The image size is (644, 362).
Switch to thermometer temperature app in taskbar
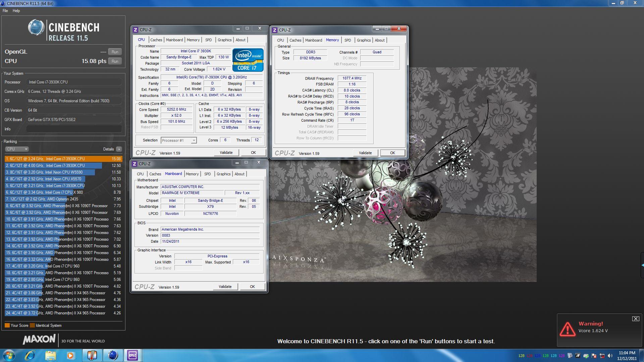[92, 355]
